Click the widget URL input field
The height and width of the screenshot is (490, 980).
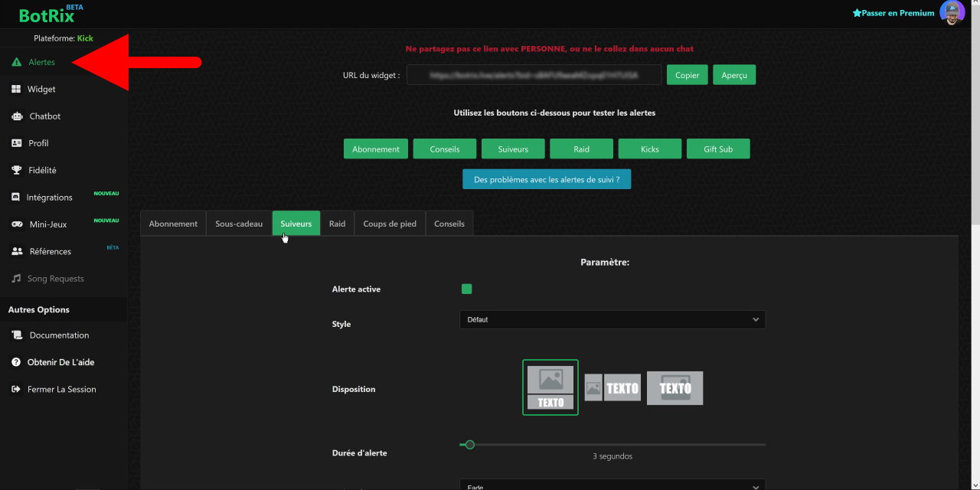click(x=534, y=74)
